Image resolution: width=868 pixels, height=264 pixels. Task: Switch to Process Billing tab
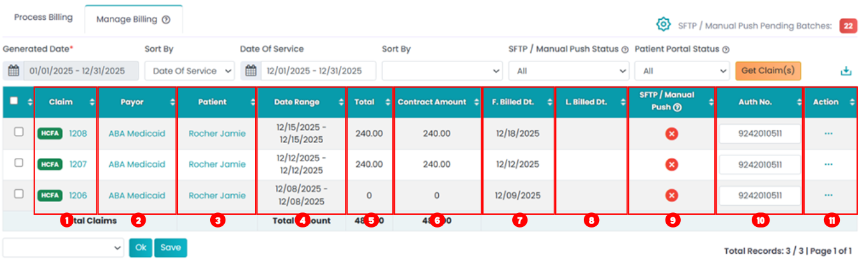click(43, 17)
